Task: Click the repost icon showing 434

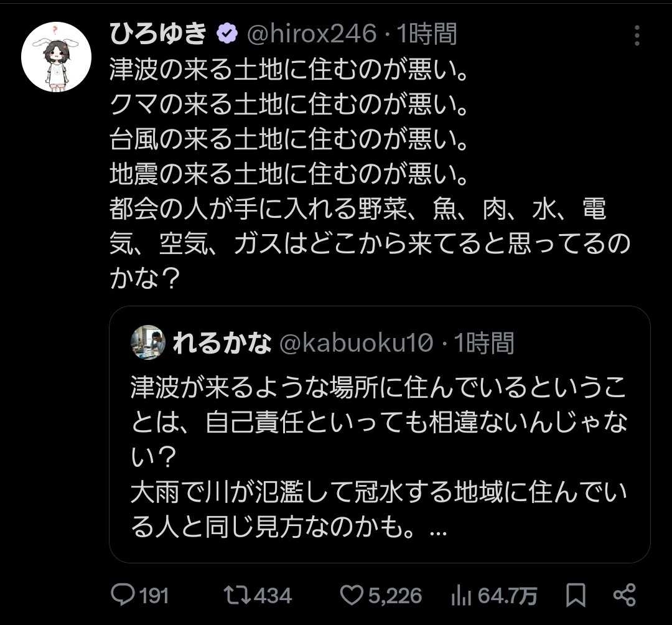Action: [237, 595]
